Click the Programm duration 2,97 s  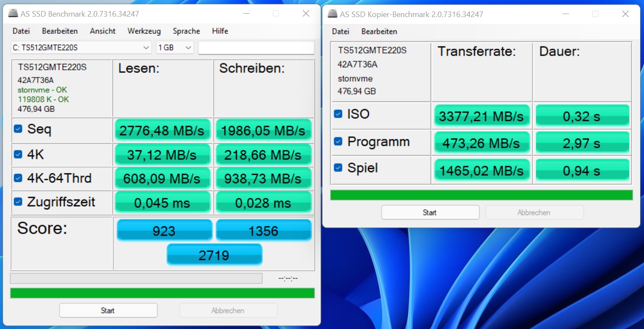[582, 143]
